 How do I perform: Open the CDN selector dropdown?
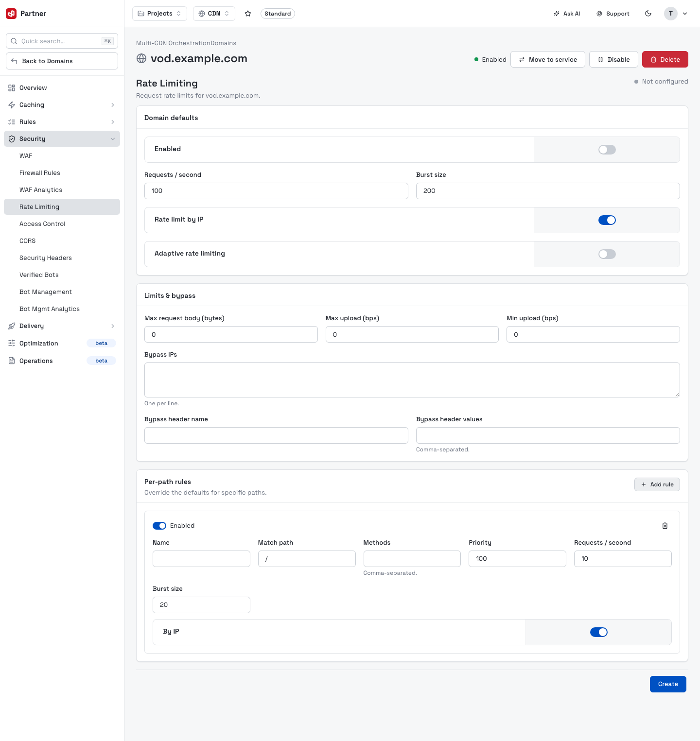[214, 14]
